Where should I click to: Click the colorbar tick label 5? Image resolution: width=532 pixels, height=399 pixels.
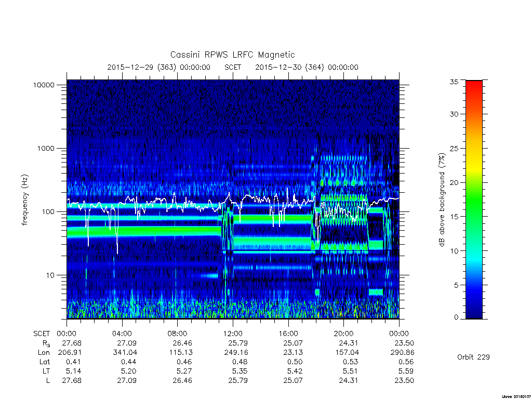click(456, 285)
